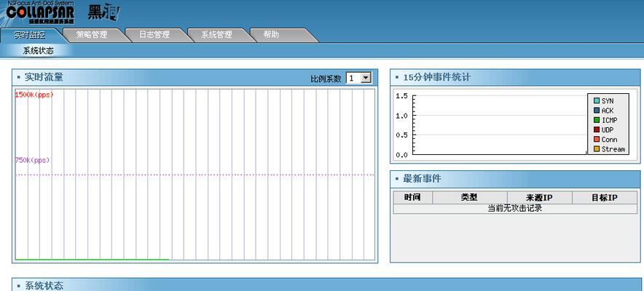The width and height of the screenshot is (644, 291).
Task: Click the green traffic line in chart
Action: click(93, 259)
